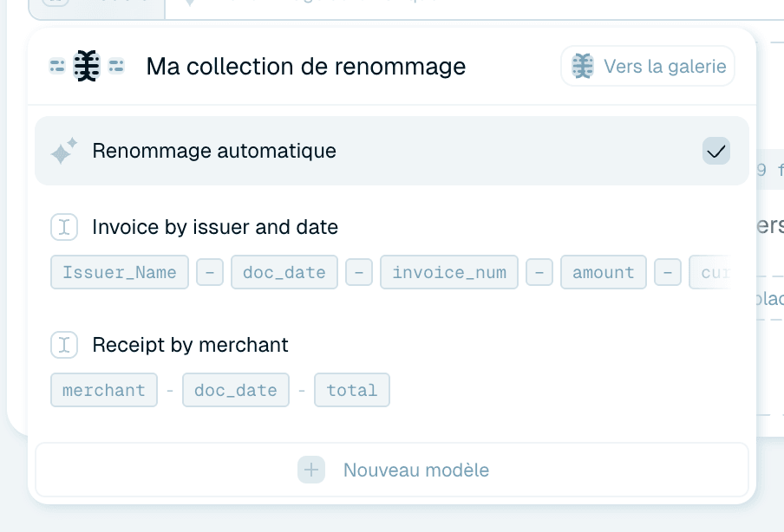Click the separator dash after doc_date in Invoice template
This screenshot has width=784, height=532.
(x=359, y=272)
